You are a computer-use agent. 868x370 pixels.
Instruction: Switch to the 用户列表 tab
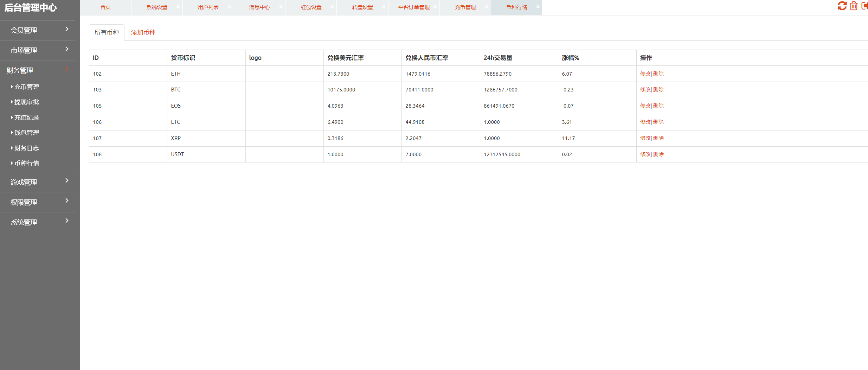pyautogui.click(x=208, y=7)
